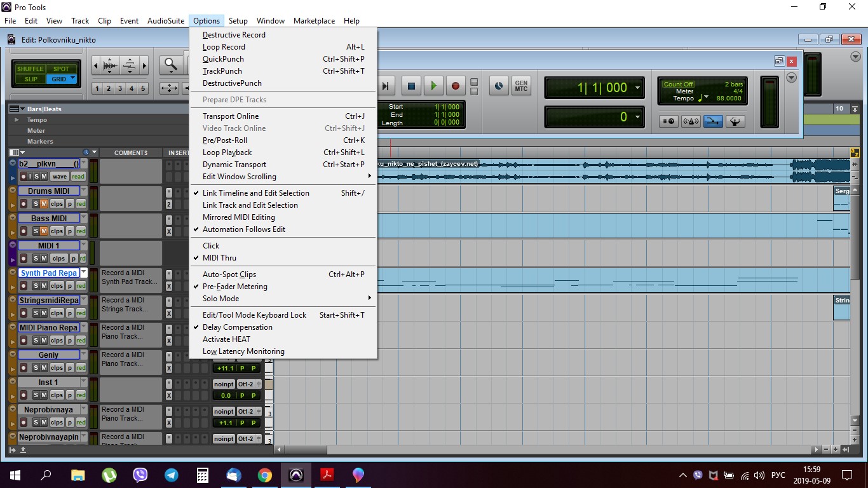Open track name menu for Synth Pad Repa
The image size is (868, 488).
pos(83,273)
